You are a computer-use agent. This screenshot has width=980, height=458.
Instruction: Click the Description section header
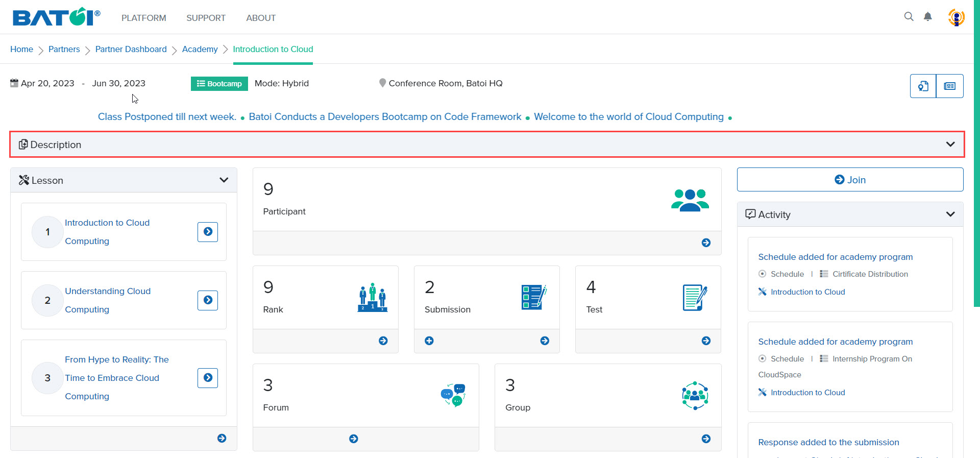click(x=487, y=144)
